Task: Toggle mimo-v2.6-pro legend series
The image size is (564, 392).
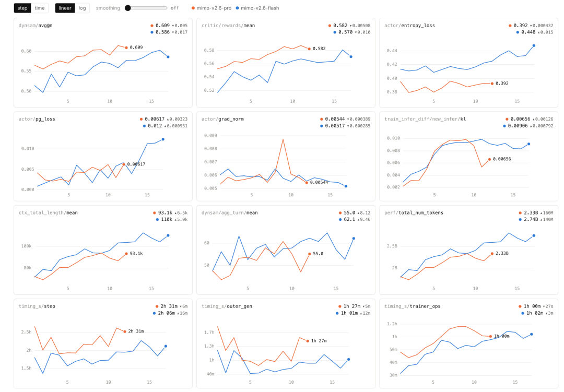Action: coord(211,8)
